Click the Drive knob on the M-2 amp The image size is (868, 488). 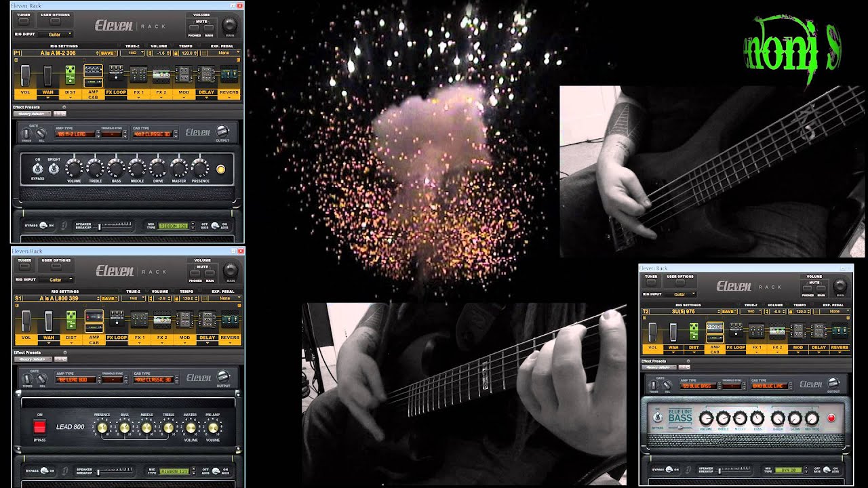[x=158, y=168]
